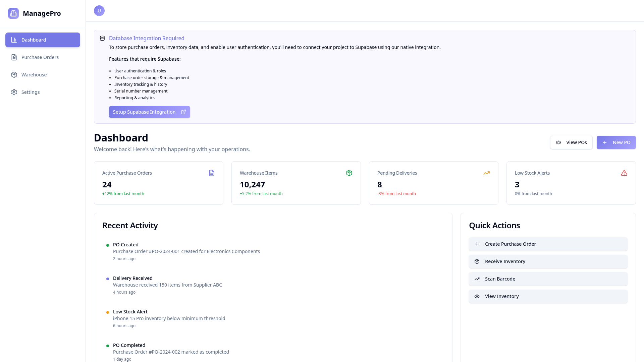Click the ManagePro logo icon
Image resolution: width=644 pixels, height=362 pixels.
pos(13,13)
